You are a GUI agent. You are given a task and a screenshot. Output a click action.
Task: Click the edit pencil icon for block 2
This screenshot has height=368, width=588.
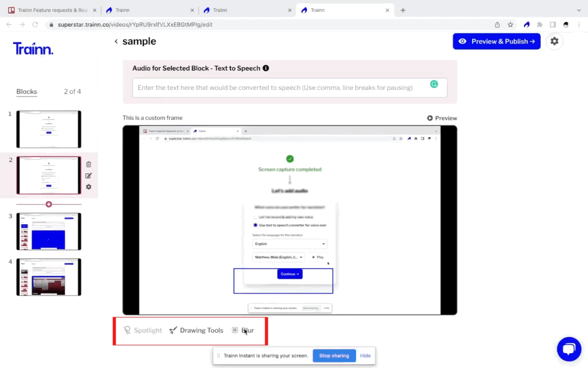(x=89, y=176)
